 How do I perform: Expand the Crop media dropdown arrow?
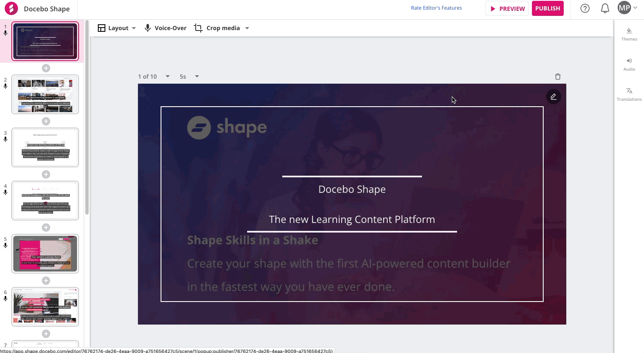(247, 28)
